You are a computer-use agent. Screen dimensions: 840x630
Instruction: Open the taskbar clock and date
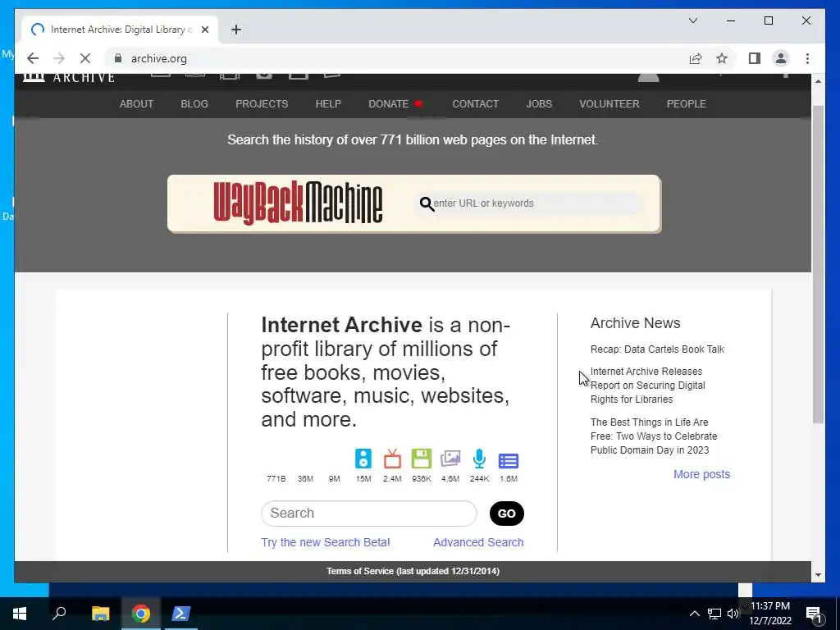coord(769,614)
